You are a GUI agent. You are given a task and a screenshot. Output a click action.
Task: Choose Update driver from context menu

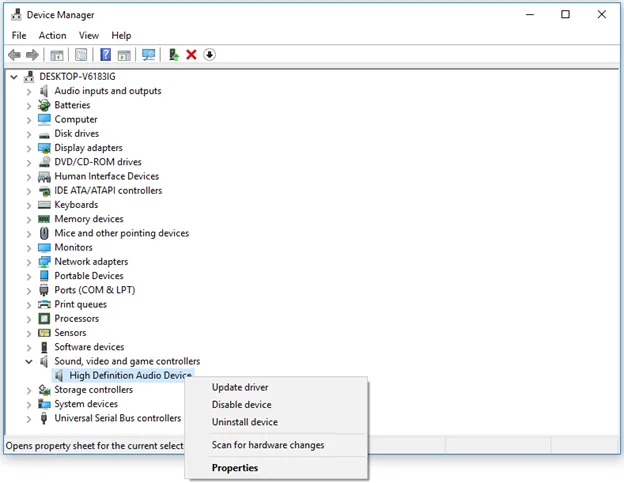(x=240, y=387)
